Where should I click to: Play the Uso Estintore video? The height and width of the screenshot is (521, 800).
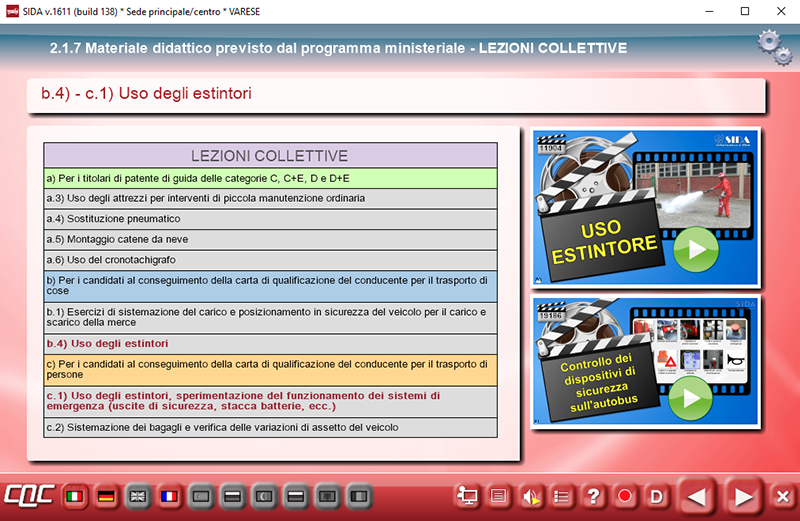click(x=696, y=249)
